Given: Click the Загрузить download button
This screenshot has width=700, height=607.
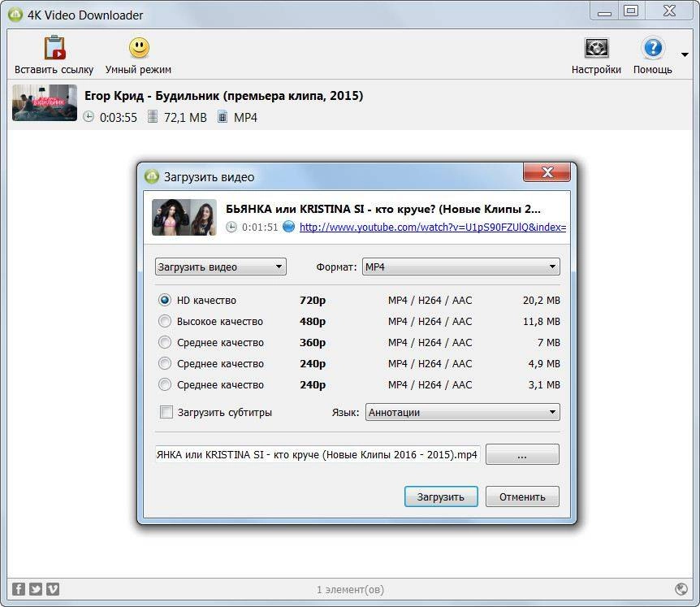Looking at the screenshot, I should 441,496.
